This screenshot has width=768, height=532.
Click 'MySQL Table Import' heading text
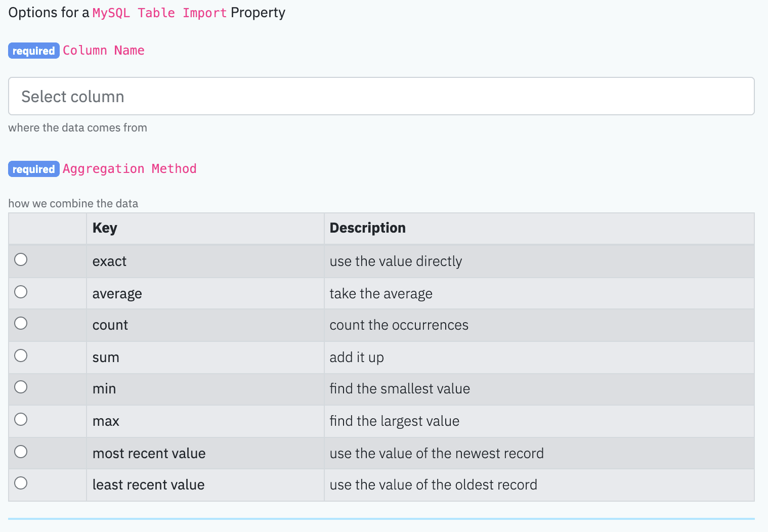[159, 13]
